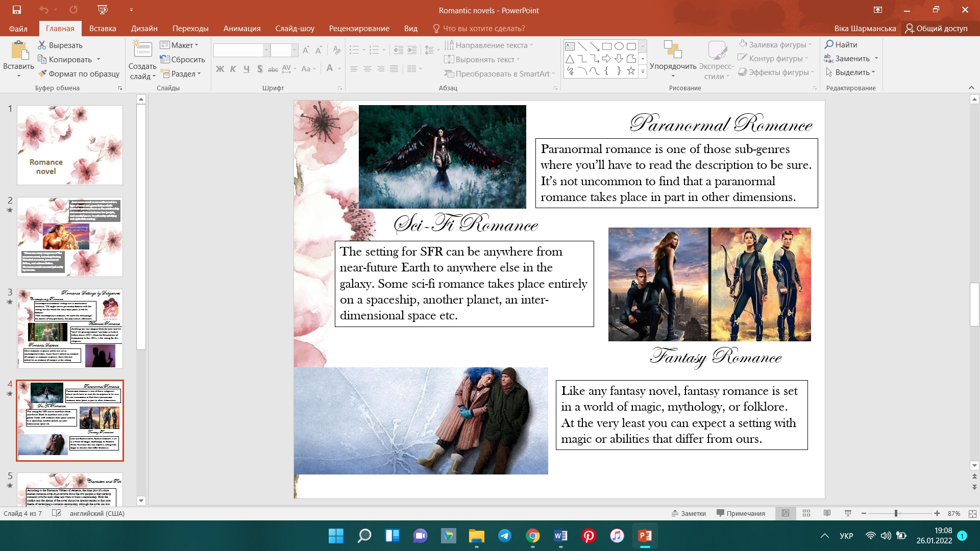Open Reading view in the status bar
The width and height of the screenshot is (980, 551).
pyautogui.click(x=827, y=513)
